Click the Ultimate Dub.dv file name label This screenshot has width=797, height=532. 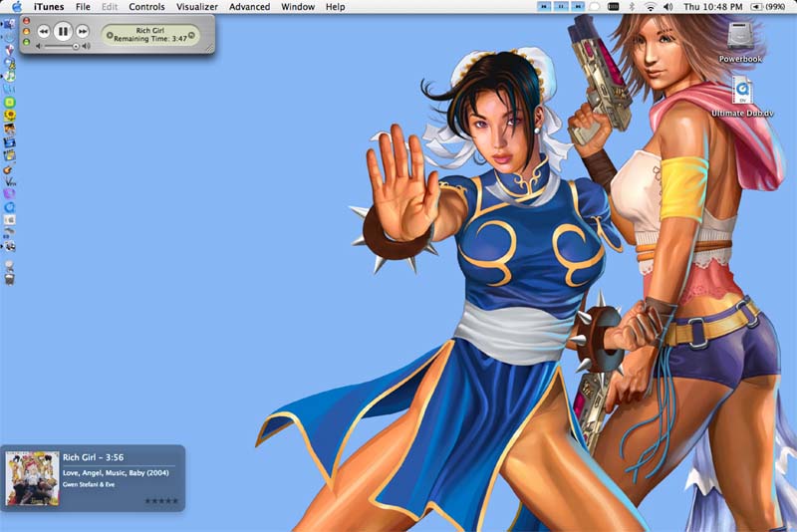pyautogui.click(x=742, y=114)
